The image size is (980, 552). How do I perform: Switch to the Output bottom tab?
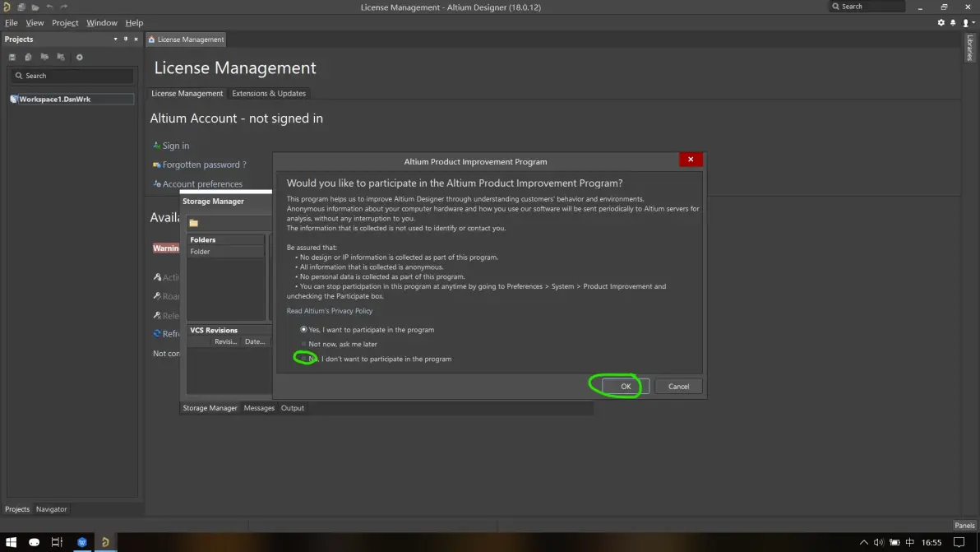[x=293, y=408]
